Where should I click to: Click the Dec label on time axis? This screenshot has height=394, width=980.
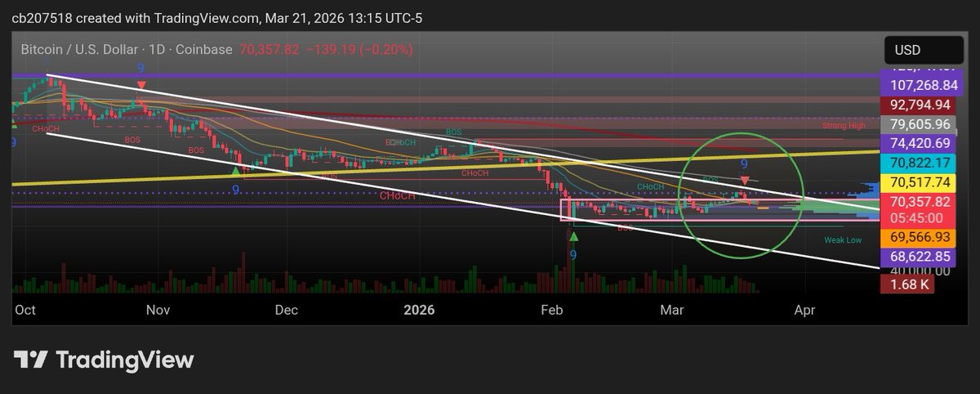[x=287, y=310]
